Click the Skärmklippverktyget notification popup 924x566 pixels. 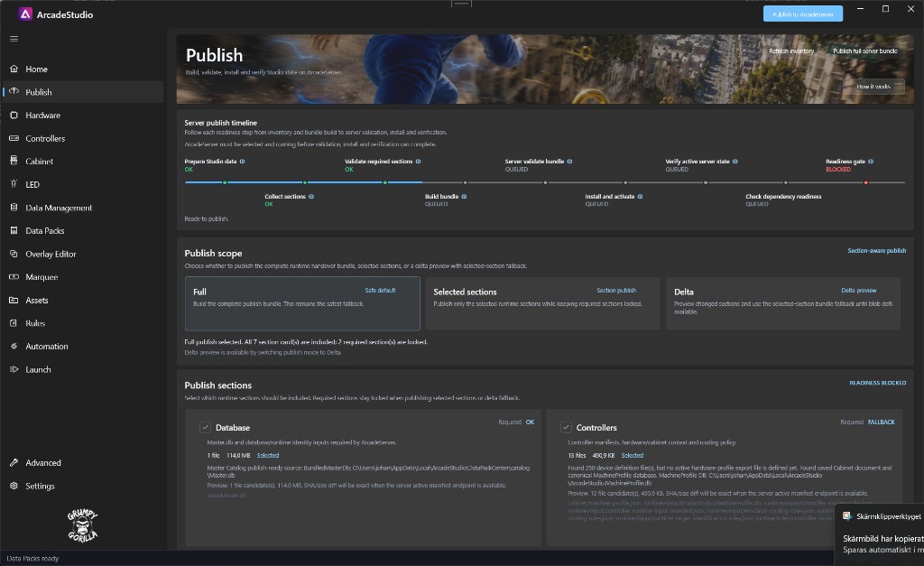(x=880, y=534)
